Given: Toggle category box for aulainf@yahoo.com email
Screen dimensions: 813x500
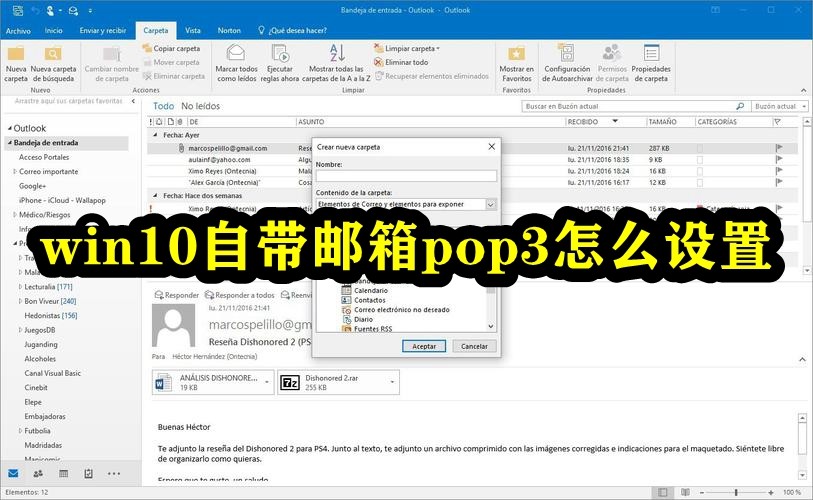Looking at the screenshot, I should pyautogui.click(x=700, y=160).
